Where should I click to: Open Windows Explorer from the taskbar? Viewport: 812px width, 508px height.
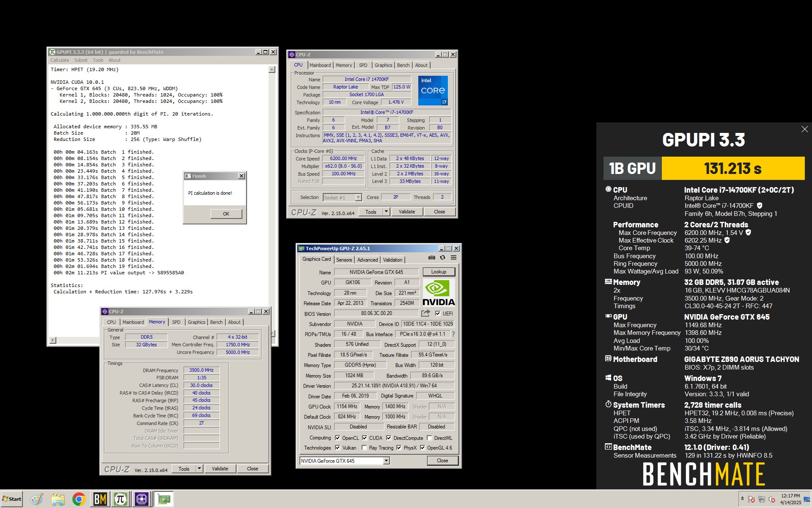pyautogui.click(x=58, y=499)
